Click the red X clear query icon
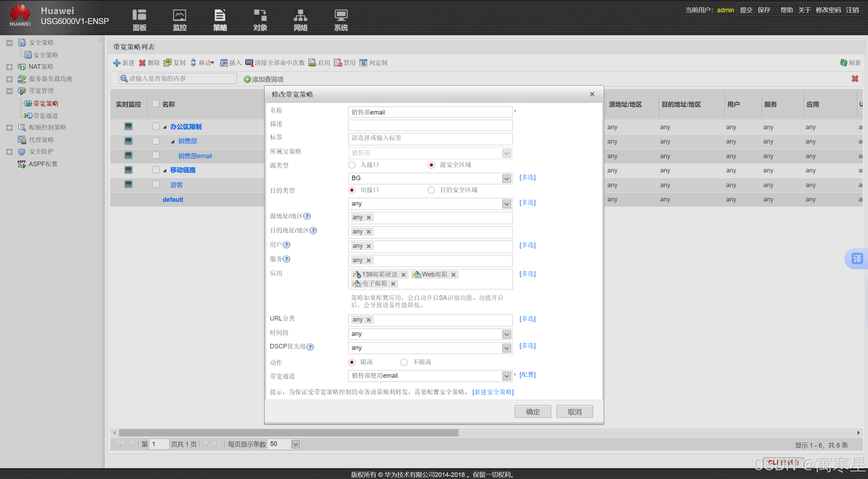This screenshot has height=479, width=868. [855, 79]
